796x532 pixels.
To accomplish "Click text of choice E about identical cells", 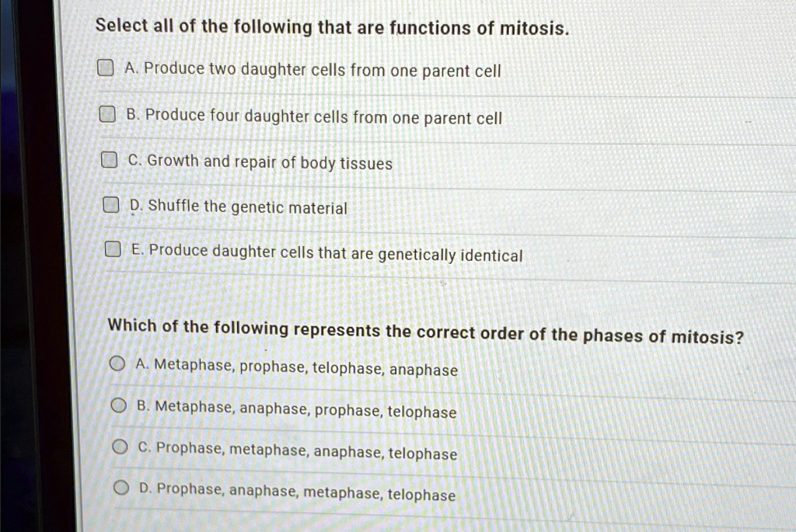I will (324, 255).
